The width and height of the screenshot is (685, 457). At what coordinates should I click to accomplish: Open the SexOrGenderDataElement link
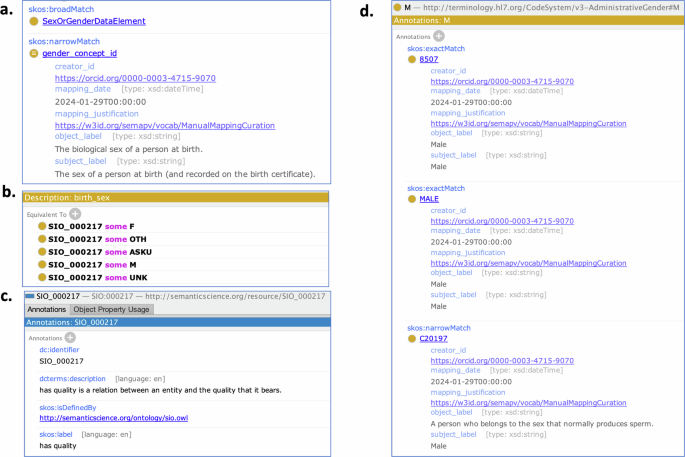tap(89, 21)
